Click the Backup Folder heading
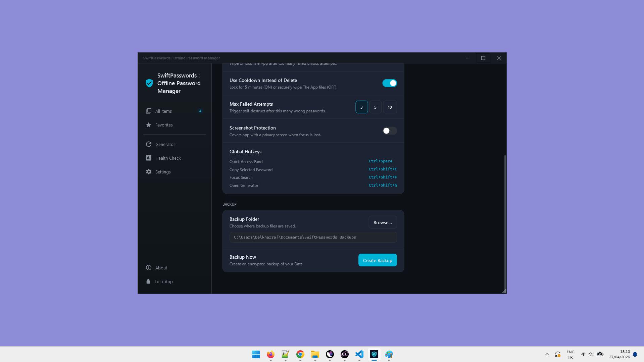The height and width of the screenshot is (362, 644). 244,219
